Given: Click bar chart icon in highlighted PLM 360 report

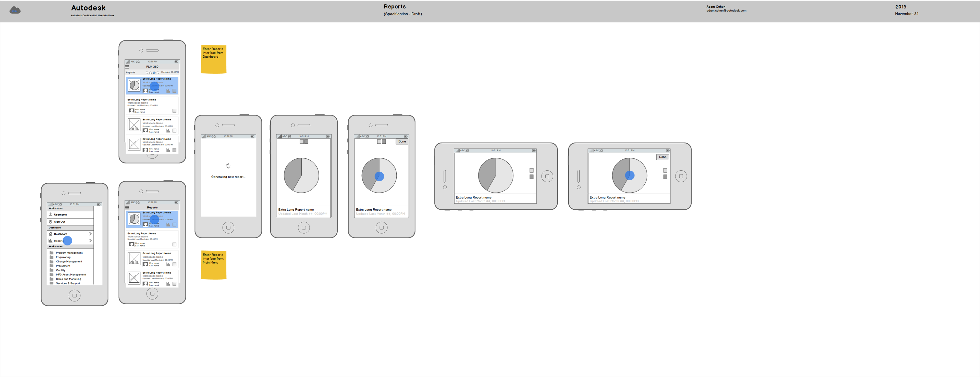Looking at the screenshot, I should pyautogui.click(x=168, y=91).
